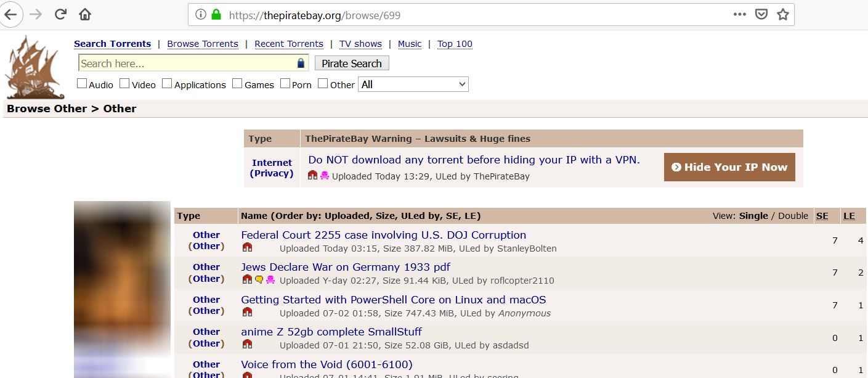
Task: Sort by LE leechers column header
Action: pos(849,216)
